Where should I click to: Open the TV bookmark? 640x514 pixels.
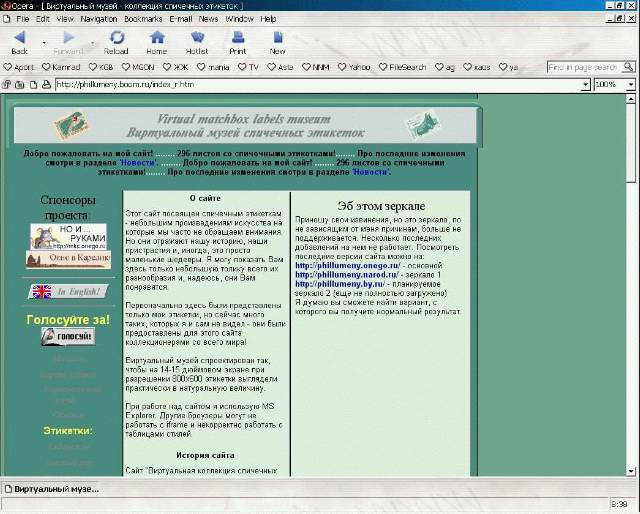pyautogui.click(x=249, y=67)
